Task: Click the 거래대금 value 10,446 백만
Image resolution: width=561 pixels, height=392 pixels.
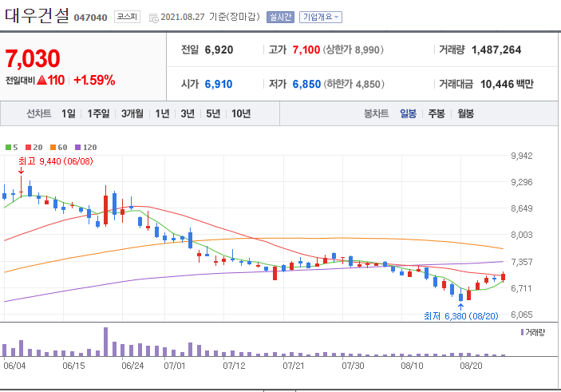Action: pyautogui.click(x=507, y=84)
